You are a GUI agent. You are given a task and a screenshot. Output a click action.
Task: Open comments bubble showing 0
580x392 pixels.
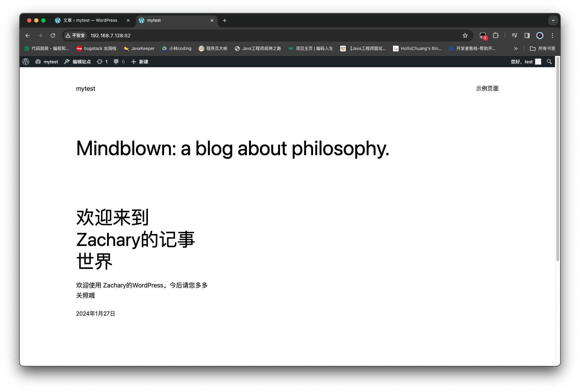tap(119, 62)
